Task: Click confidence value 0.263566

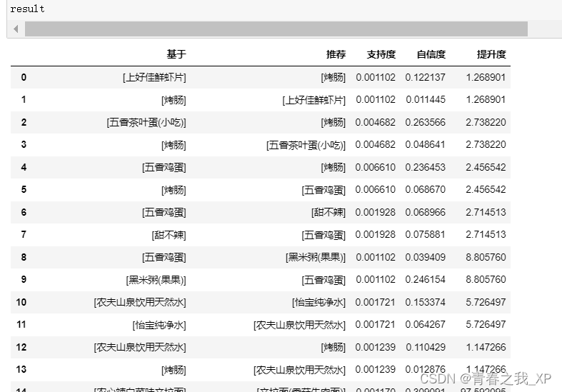Action: (425, 123)
